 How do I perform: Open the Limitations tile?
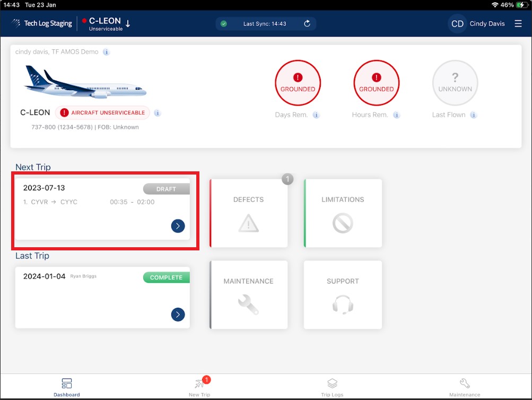tap(343, 213)
